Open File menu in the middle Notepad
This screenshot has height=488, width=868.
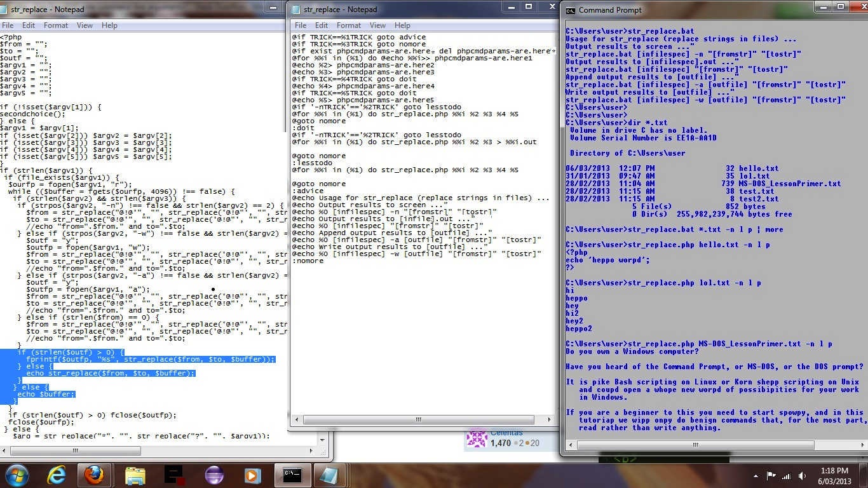301,25
